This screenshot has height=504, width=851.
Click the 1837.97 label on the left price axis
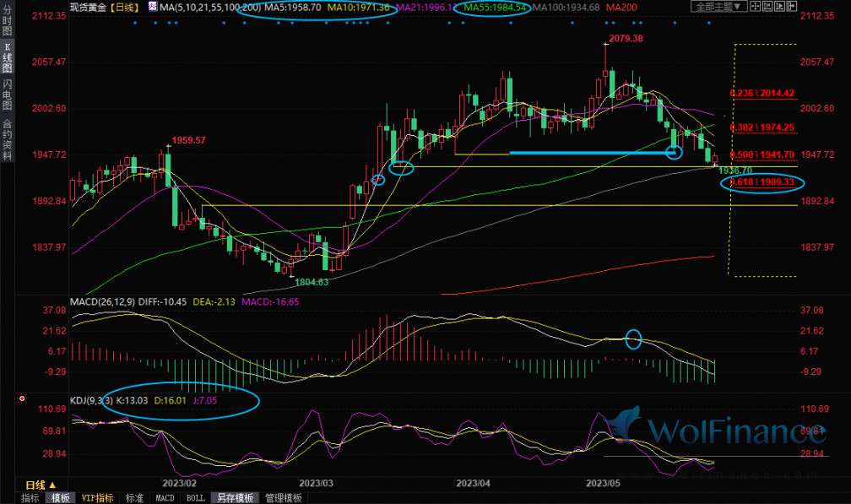tap(49, 247)
